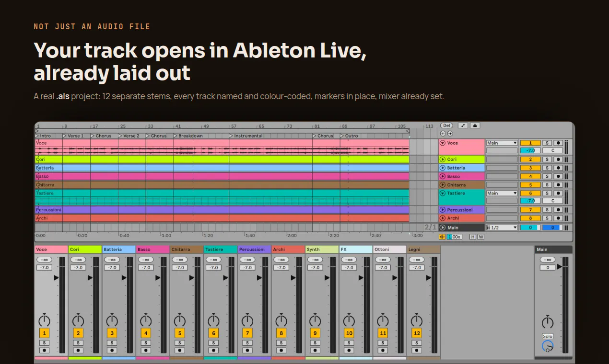Click mixer Synth pan knob
Image resolution: width=609 pixels, height=364 pixels.
[x=315, y=320]
